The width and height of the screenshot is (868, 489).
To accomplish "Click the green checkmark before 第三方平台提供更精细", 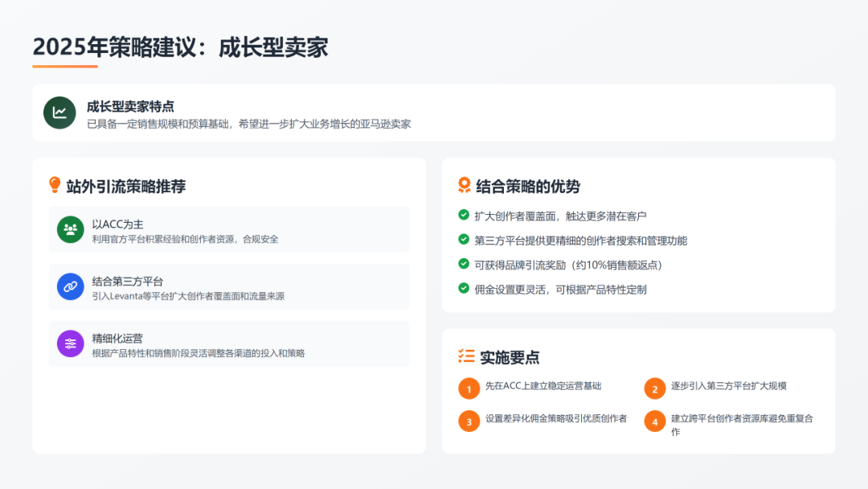I will point(464,239).
